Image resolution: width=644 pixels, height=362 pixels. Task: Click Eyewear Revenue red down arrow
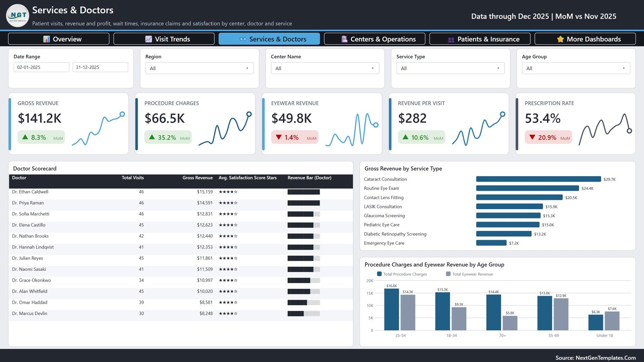(x=279, y=137)
